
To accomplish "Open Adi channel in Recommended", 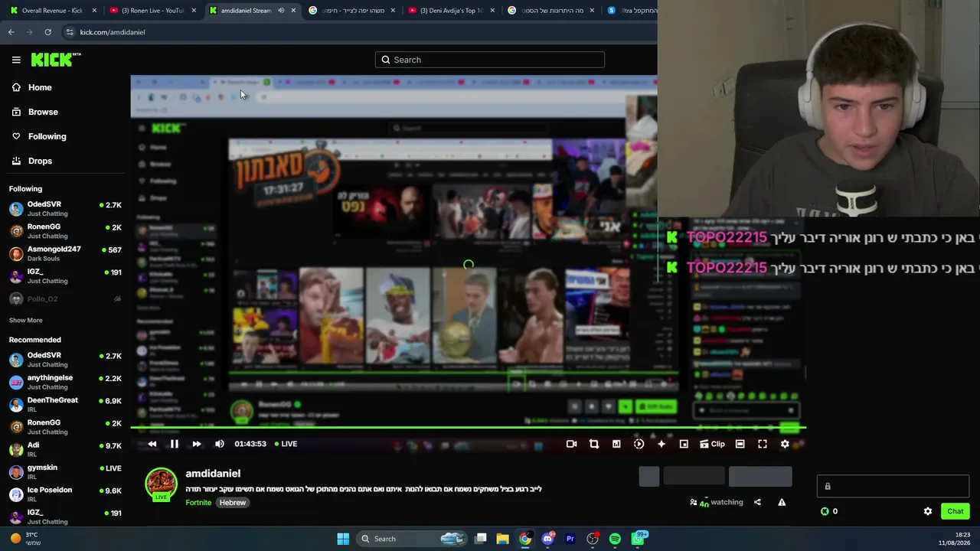I will pos(65,449).
